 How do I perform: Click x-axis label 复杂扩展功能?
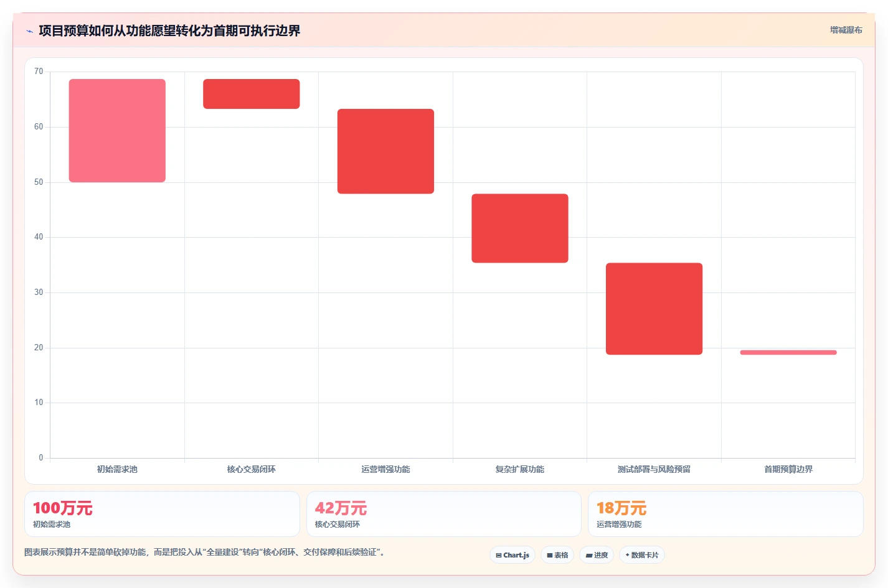pyautogui.click(x=520, y=469)
